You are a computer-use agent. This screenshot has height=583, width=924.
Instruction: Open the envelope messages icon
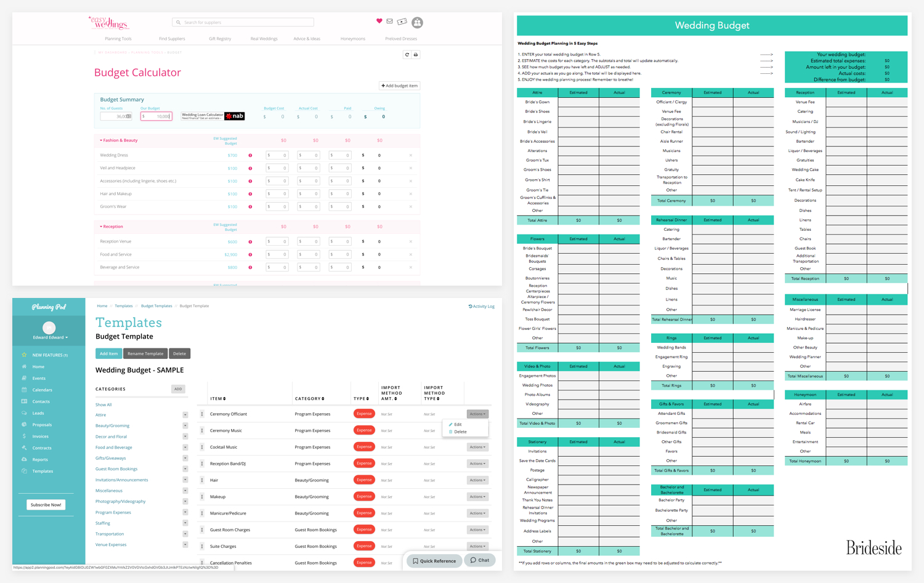pos(390,22)
